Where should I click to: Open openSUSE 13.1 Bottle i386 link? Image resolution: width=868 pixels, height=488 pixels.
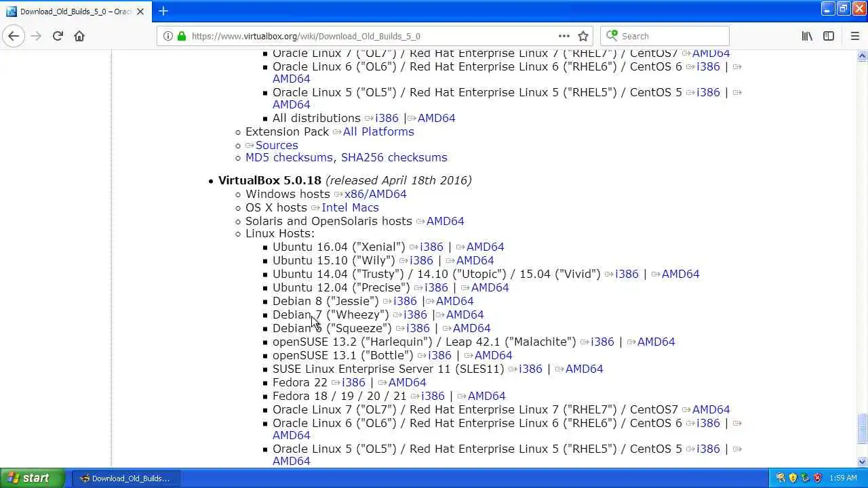[x=439, y=355]
